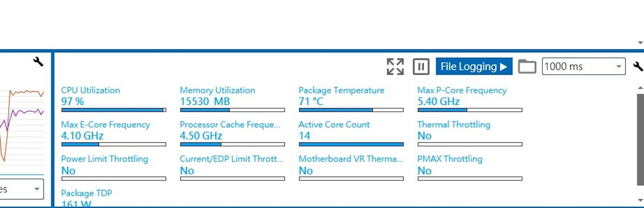The image size is (644, 208).
Task: Expand dropdown below the graph
Action: pyautogui.click(x=22, y=189)
